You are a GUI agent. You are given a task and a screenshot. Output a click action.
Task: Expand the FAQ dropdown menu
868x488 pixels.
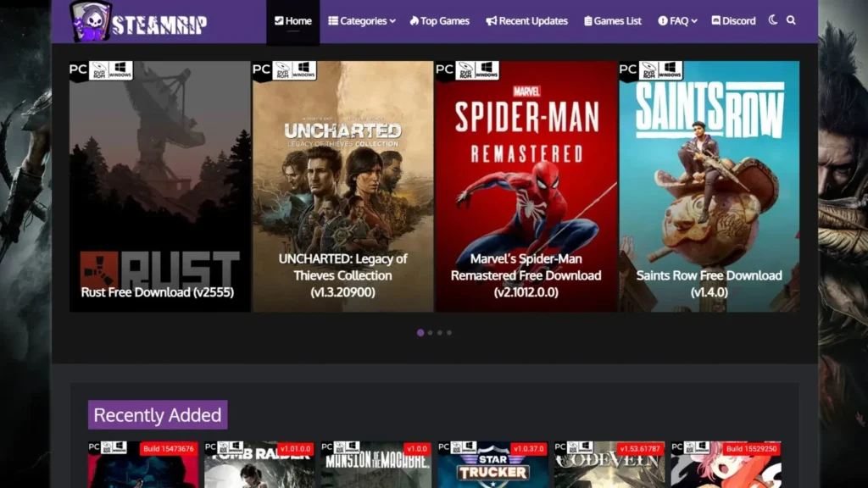point(677,20)
